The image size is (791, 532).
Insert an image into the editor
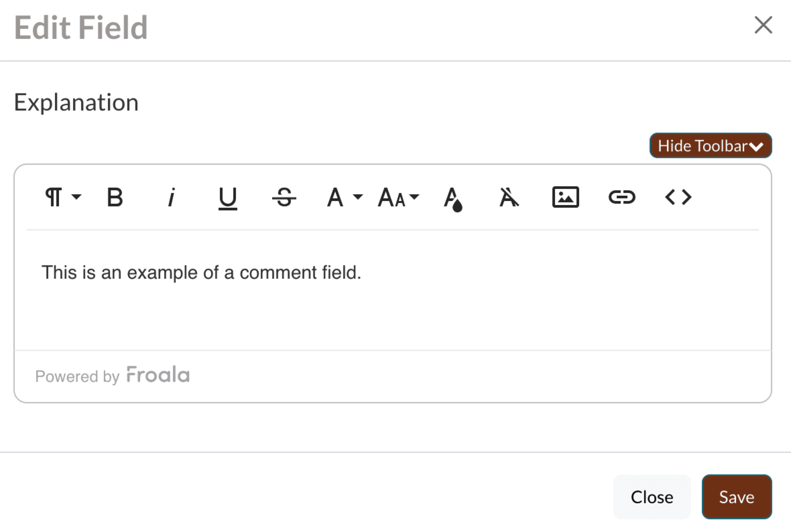[565, 197]
